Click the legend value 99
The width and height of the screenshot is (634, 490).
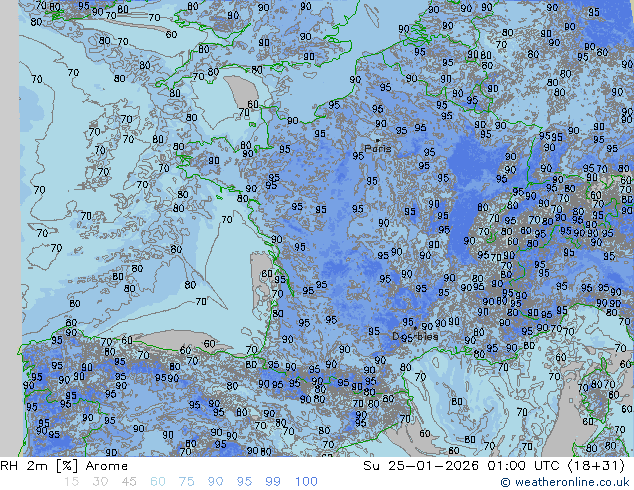tap(273, 482)
